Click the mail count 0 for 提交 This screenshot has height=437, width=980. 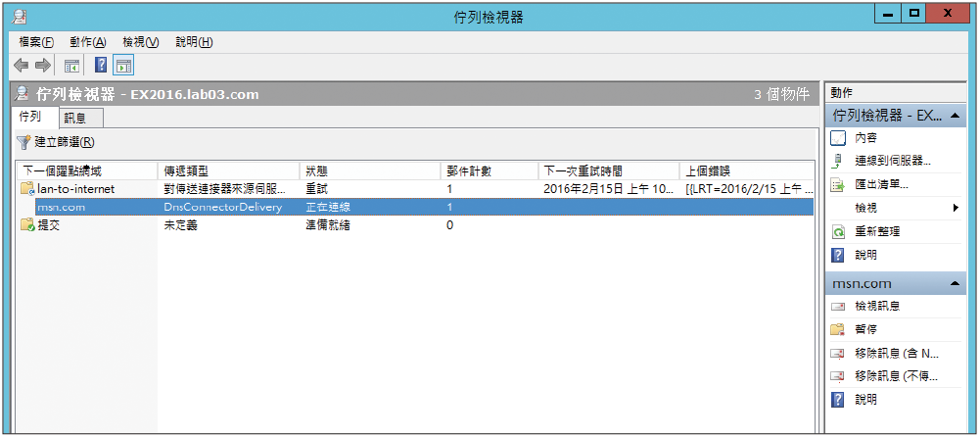pos(450,225)
